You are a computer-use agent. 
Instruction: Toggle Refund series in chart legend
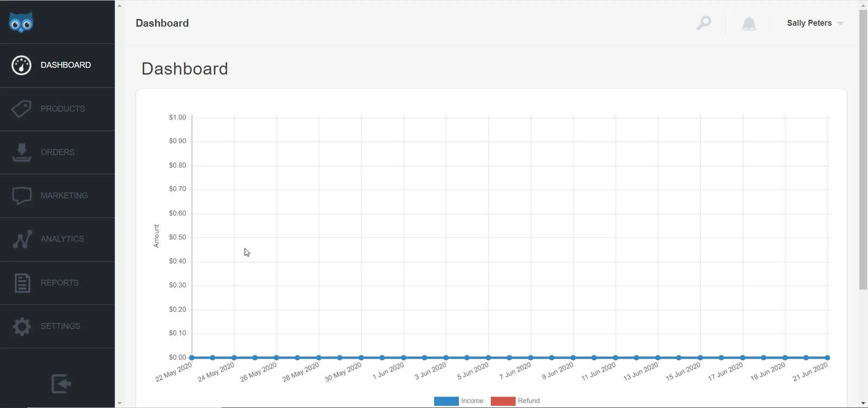pyautogui.click(x=515, y=401)
